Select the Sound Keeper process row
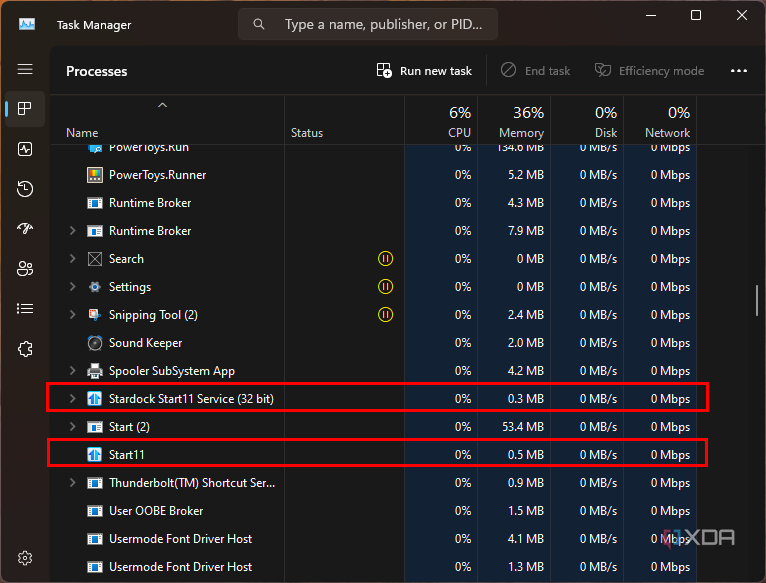This screenshot has width=766, height=583. click(374, 343)
